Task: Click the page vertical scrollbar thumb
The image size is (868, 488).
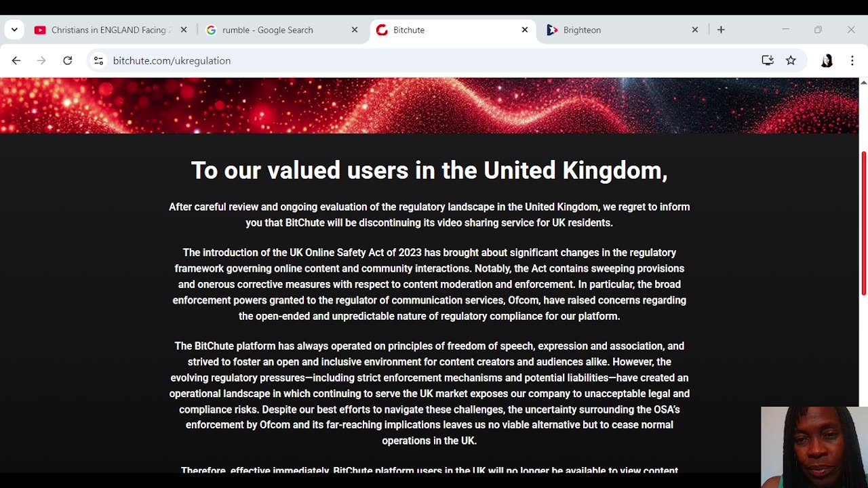Action: (x=863, y=224)
